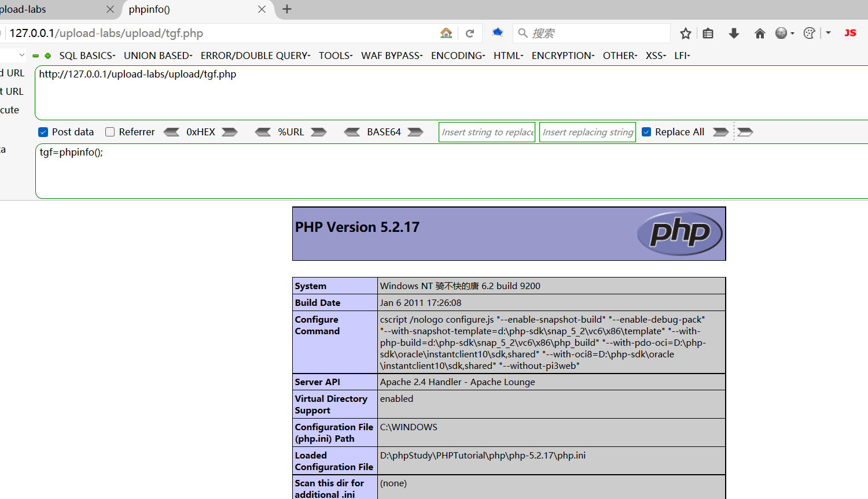Click the right arrow after BASE64
This screenshot has height=499, width=868.
415,132
